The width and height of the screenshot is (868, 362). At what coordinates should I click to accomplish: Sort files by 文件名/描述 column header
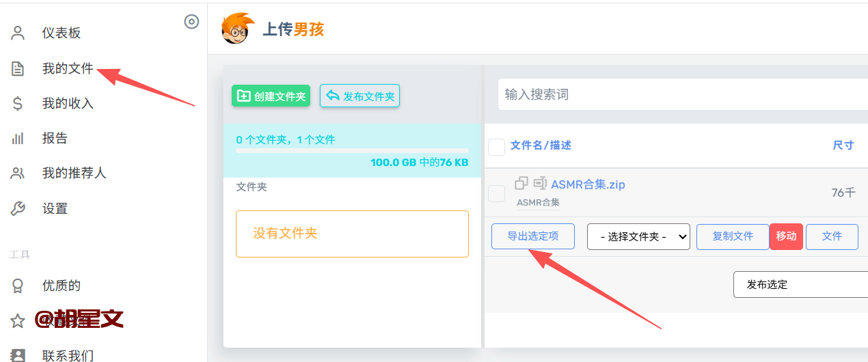click(x=541, y=145)
